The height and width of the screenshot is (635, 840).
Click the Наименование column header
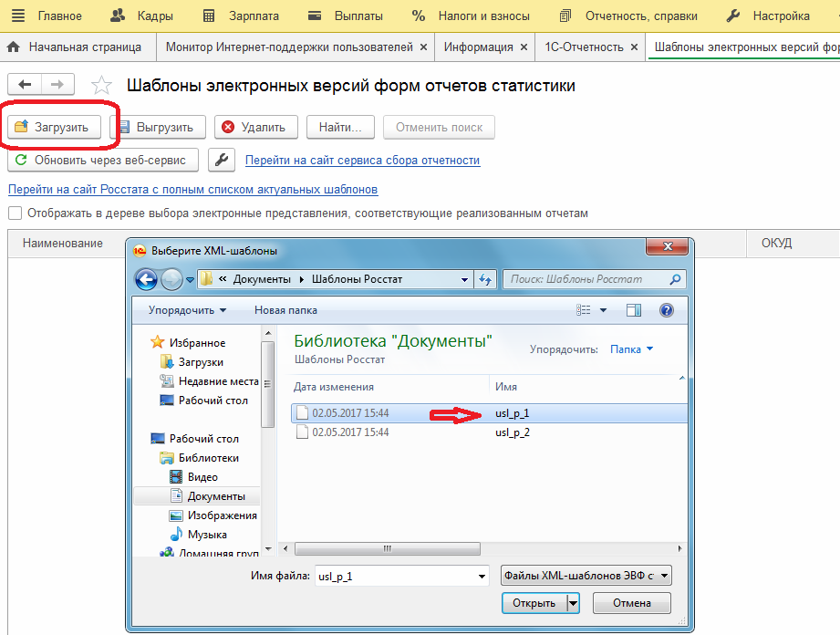click(x=63, y=244)
